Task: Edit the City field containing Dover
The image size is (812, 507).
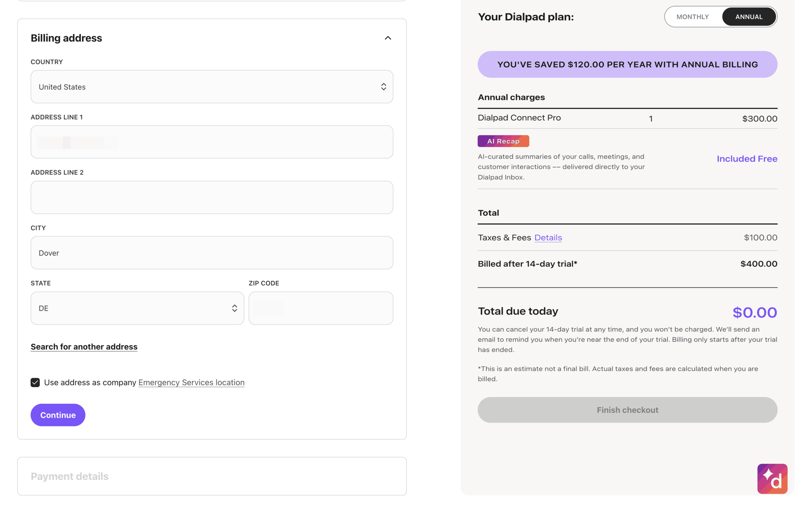Action: pos(212,253)
